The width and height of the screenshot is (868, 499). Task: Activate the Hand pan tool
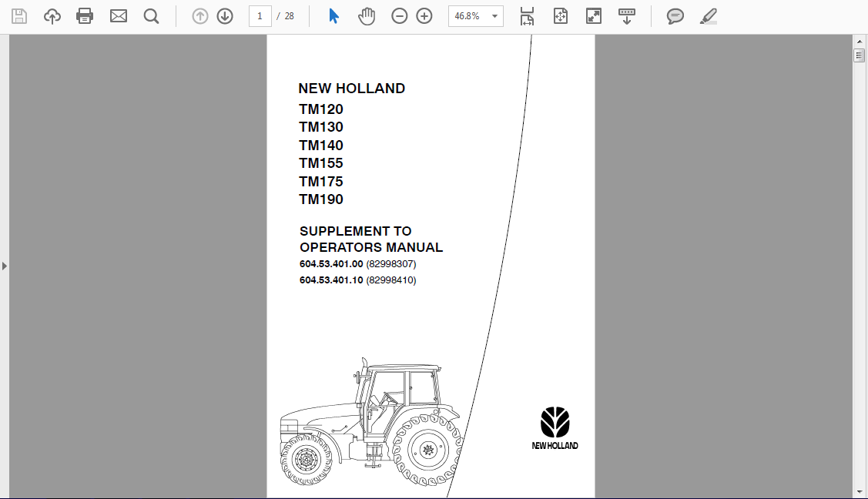click(366, 16)
